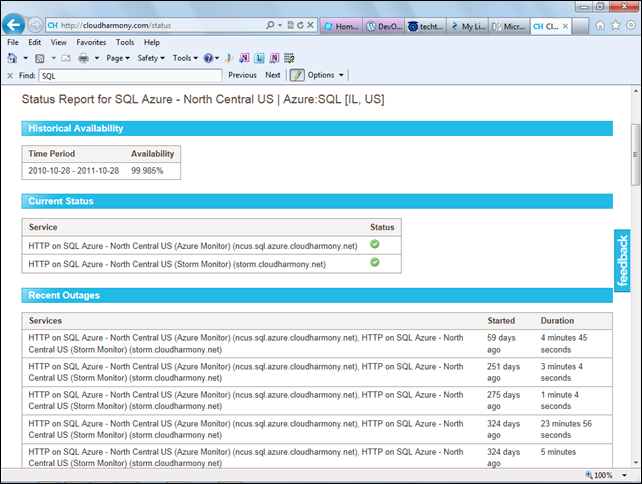Stop loading with the address bar X

310,25
